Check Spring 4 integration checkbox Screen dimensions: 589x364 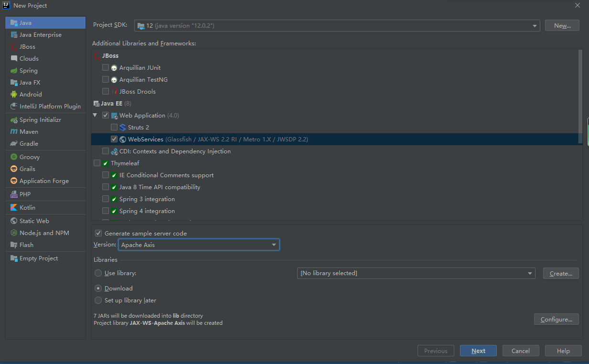click(x=106, y=211)
